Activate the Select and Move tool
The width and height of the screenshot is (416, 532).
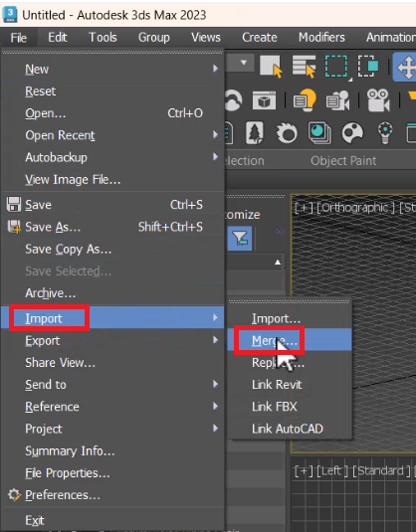tap(405, 67)
